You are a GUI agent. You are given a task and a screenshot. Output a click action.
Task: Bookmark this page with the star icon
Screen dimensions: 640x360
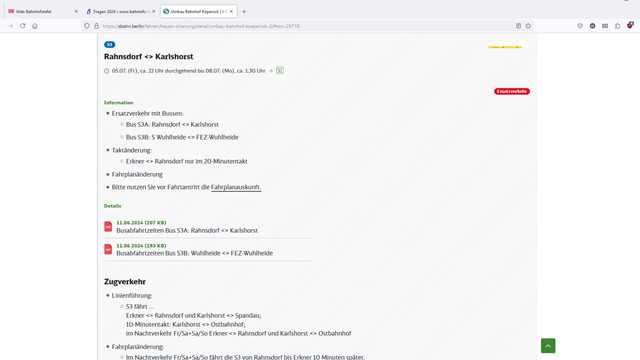[x=528, y=26]
